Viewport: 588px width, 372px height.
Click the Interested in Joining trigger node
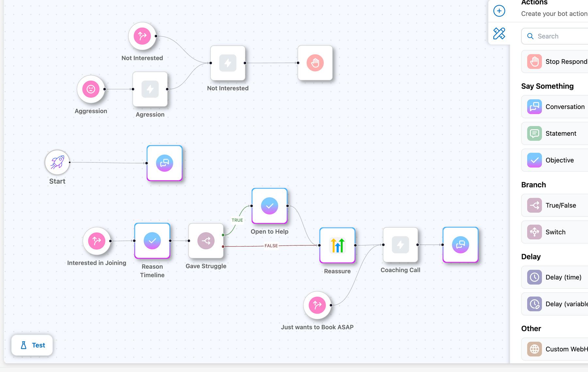click(97, 241)
